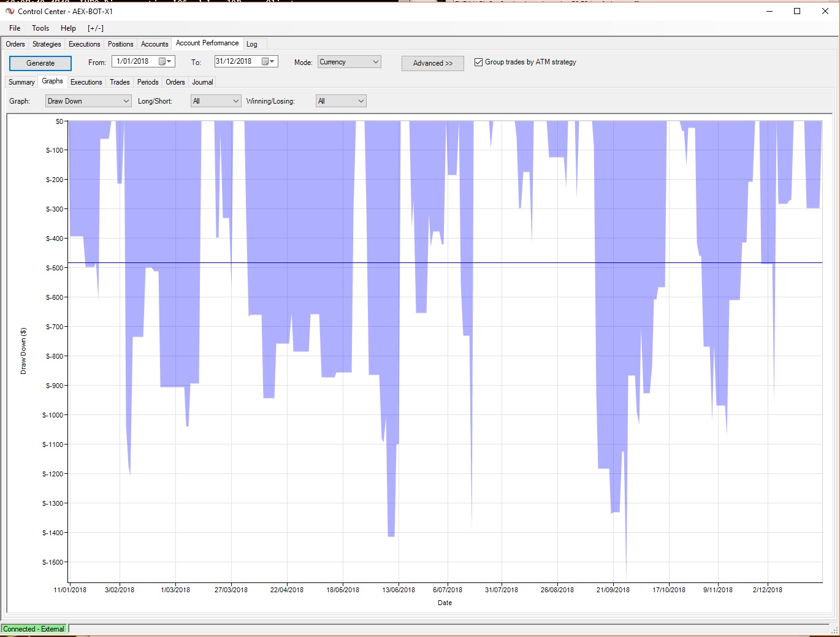Expand the Long/Short filter dropdown
Image resolution: width=840 pixels, height=637 pixels.
[x=236, y=101]
